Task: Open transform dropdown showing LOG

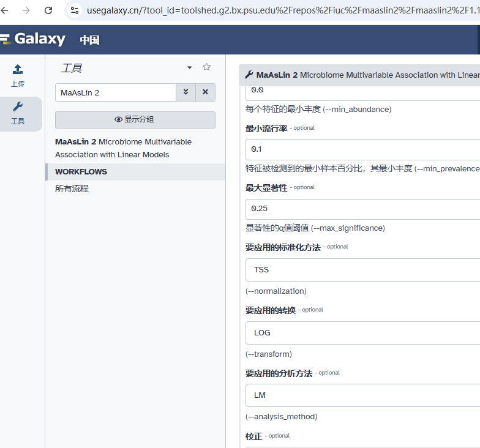Action: click(362, 333)
